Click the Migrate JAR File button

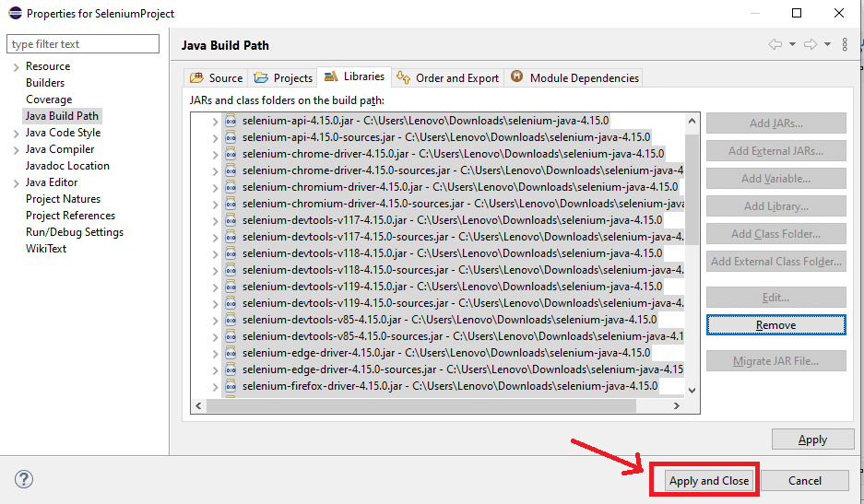click(x=775, y=361)
